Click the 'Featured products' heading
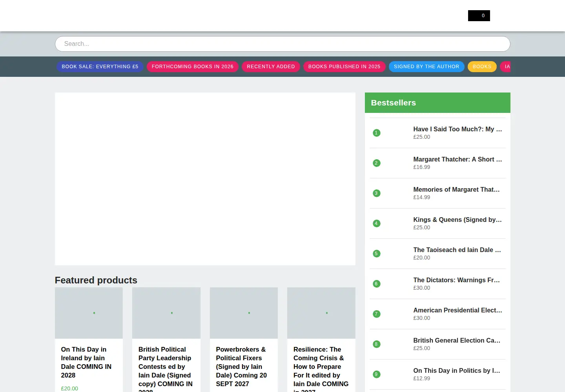The width and height of the screenshot is (565, 392). coord(96,280)
